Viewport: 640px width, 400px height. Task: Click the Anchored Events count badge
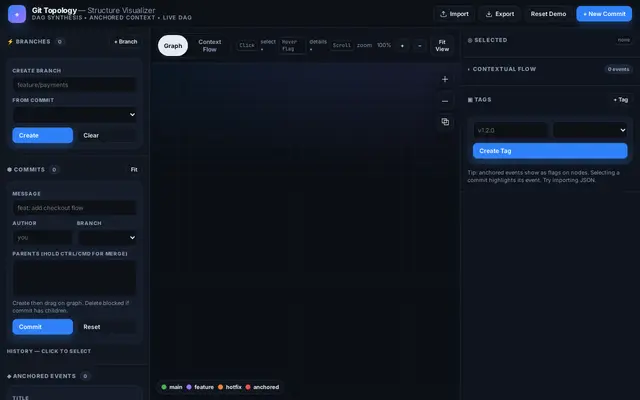pyautogui.click(x=85, y=376)
